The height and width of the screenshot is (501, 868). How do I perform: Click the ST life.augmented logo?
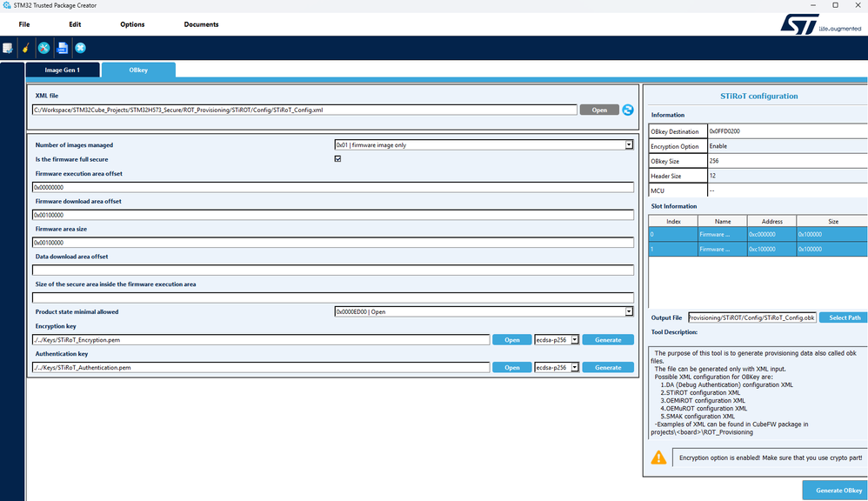click(x=820, y=25)
